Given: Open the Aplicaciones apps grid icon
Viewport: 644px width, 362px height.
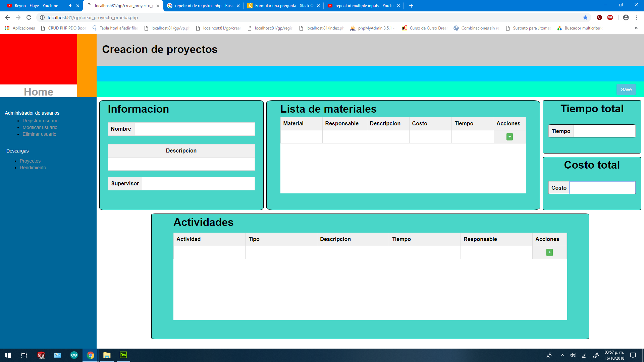Looking at the screenshot, I should click(x=7, y=28).
